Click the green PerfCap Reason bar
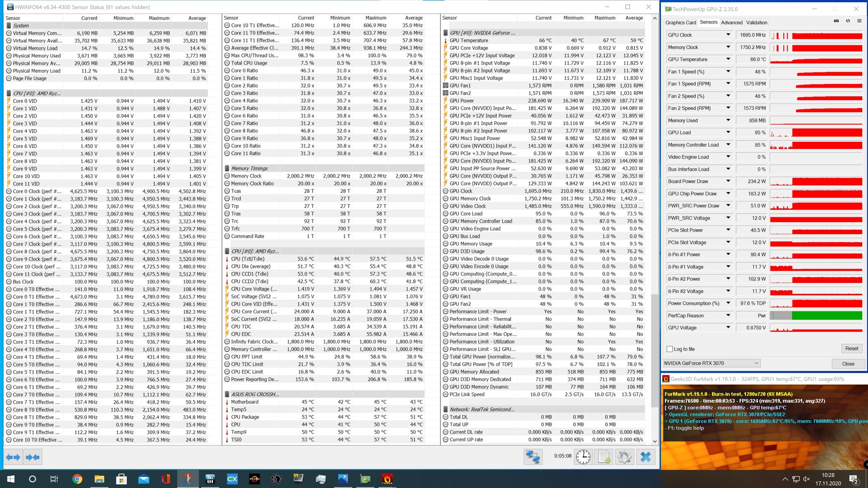868x488 pixels. [826, 315]
